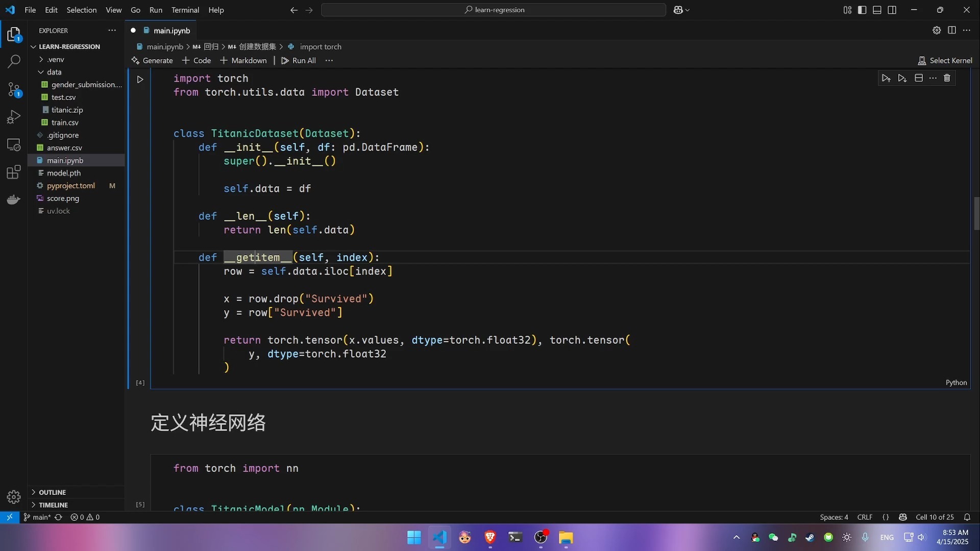Run the current notebook cell
This screenshot has width=980, height=551.
pos(140,80)
